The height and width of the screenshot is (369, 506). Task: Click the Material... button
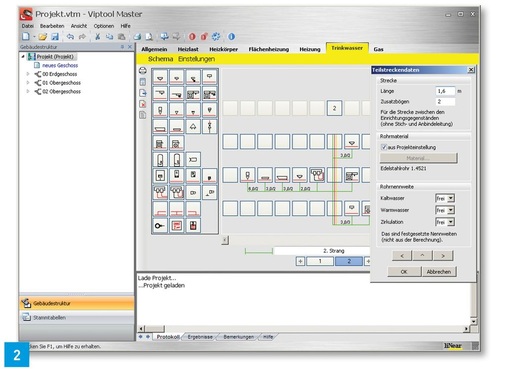pos(419,158)
